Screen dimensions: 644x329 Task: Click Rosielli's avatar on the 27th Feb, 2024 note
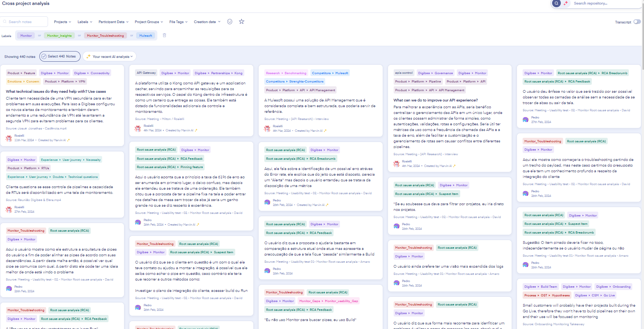click(9, 210)
